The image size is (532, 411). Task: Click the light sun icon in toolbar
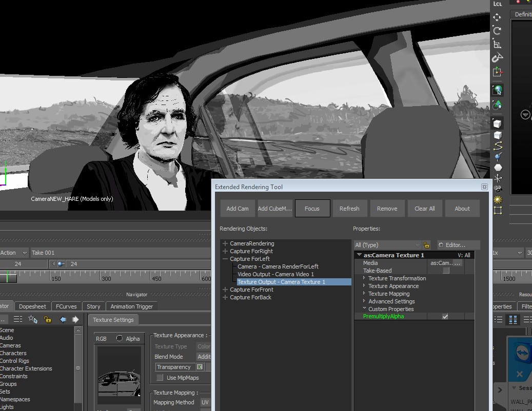click(497, 199)
